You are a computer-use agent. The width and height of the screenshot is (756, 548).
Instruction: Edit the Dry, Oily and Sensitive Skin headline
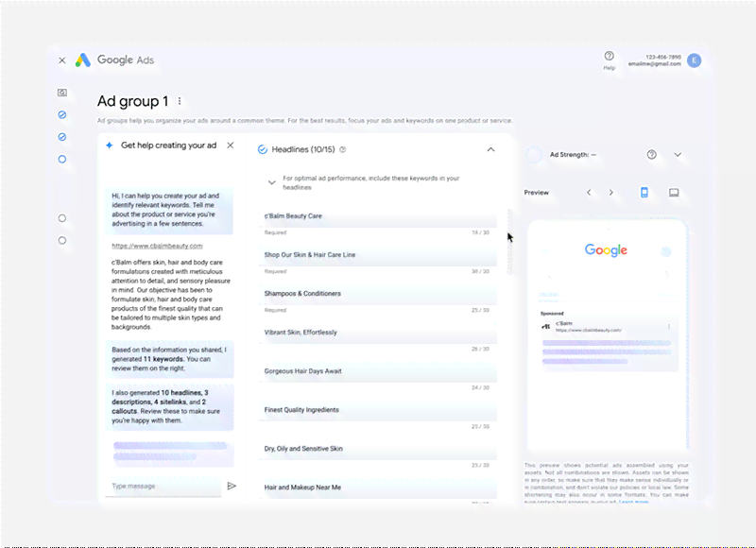click(x=378, y=449)
